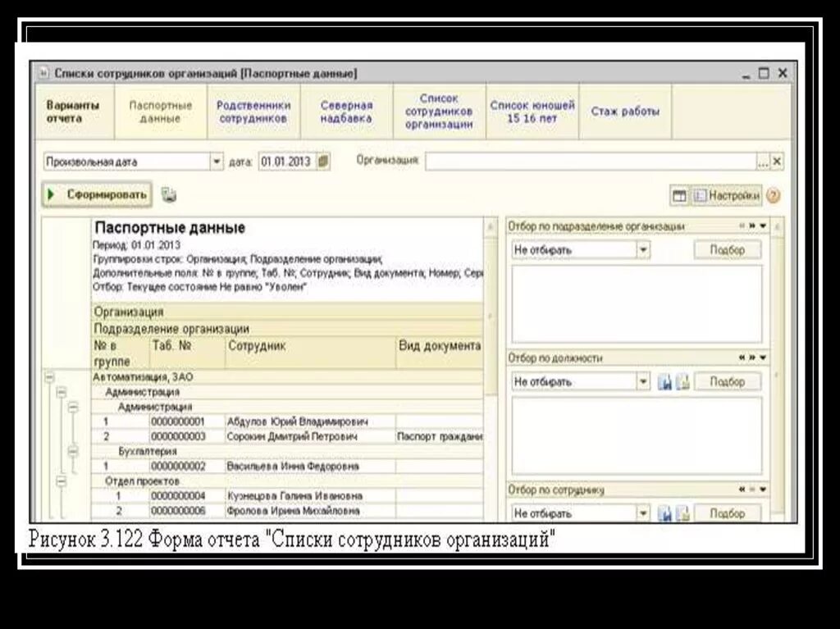Open the Произвольная дата period dropdown

(x=217, y=162)
